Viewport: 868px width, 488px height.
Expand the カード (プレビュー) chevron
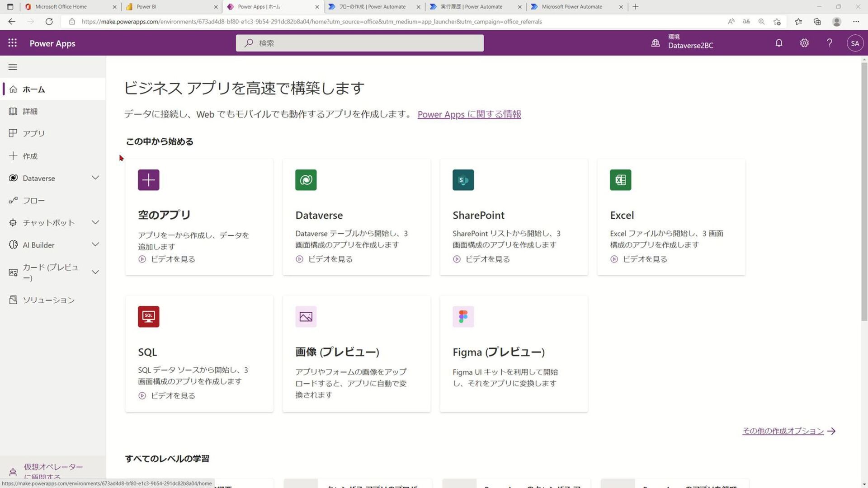95,272
